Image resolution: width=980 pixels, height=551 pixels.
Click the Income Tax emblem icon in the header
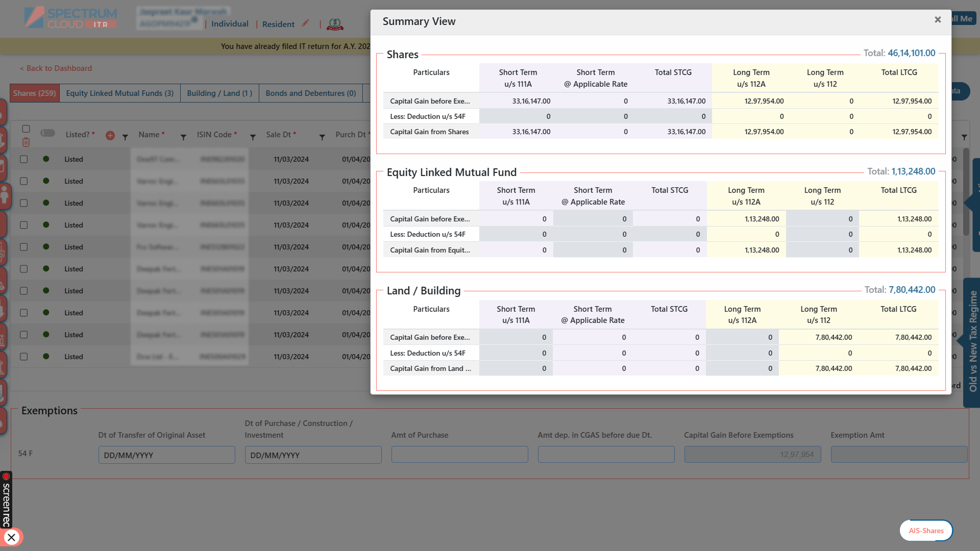[x=335, y=23]
